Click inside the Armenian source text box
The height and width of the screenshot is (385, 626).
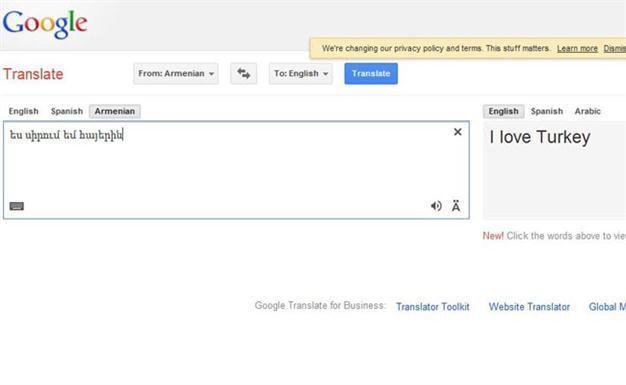236,170
